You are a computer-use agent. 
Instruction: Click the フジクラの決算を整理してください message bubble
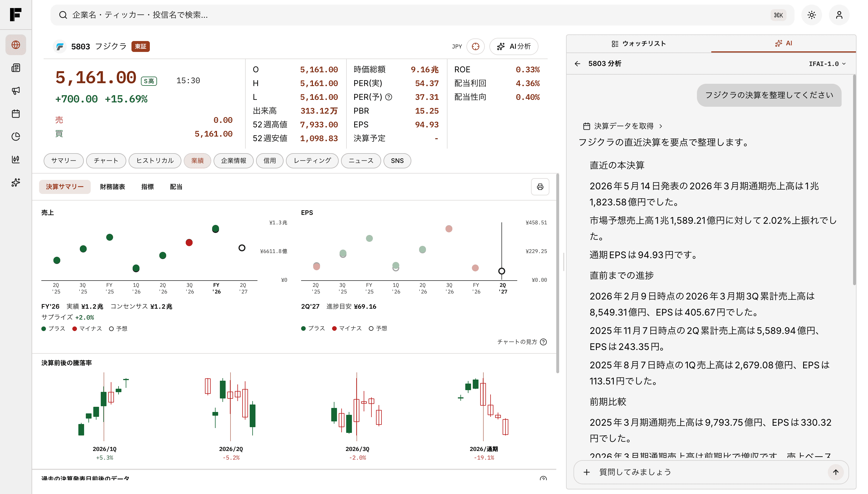pos(769,95)
